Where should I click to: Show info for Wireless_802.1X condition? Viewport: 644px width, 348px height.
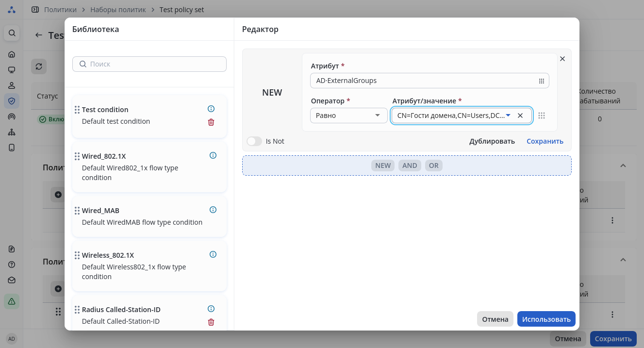pos(213,254)
